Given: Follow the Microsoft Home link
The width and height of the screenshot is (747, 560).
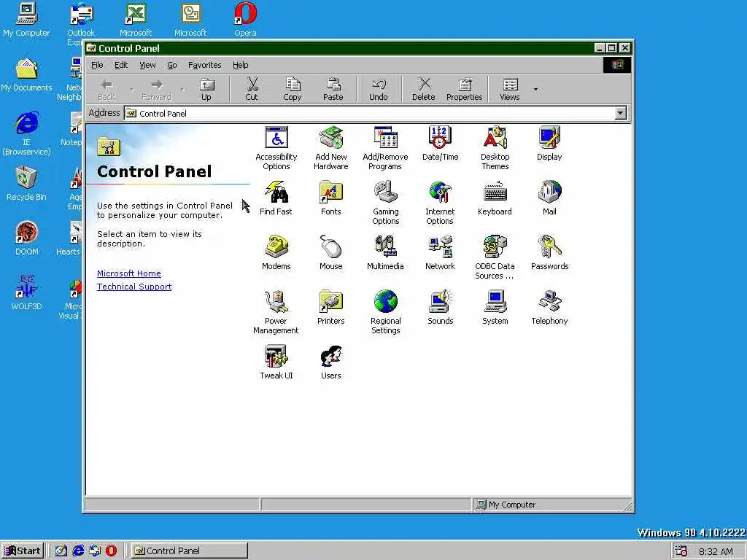Looking at the screenshot, I should point(129,274).
